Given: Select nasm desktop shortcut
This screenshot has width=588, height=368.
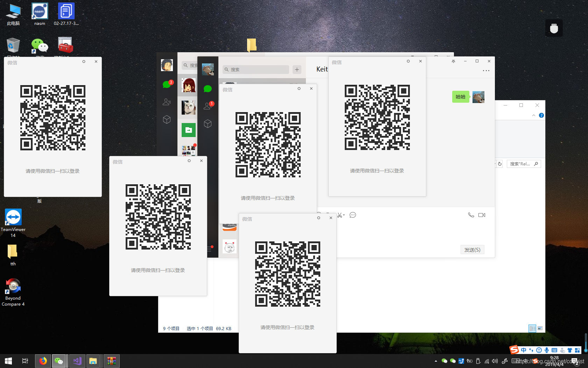Looking at the screenshot, I should click(x=40, y=14).
